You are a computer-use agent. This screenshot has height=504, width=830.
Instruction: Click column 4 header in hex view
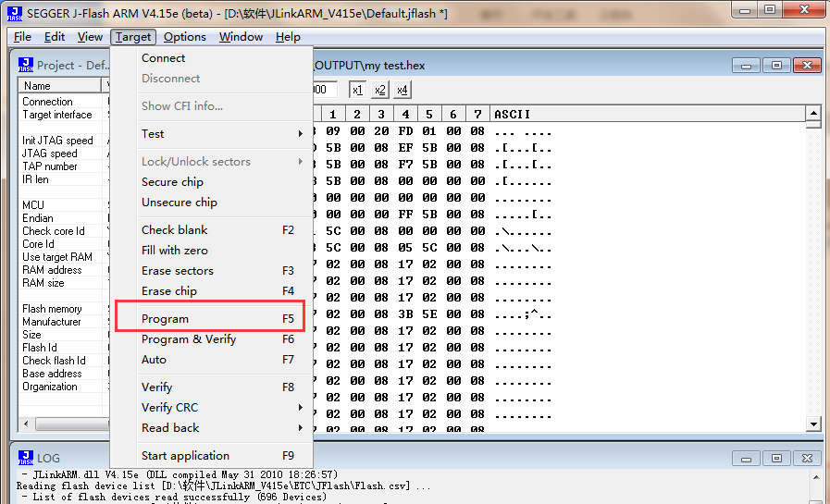(x=405, y=115)
